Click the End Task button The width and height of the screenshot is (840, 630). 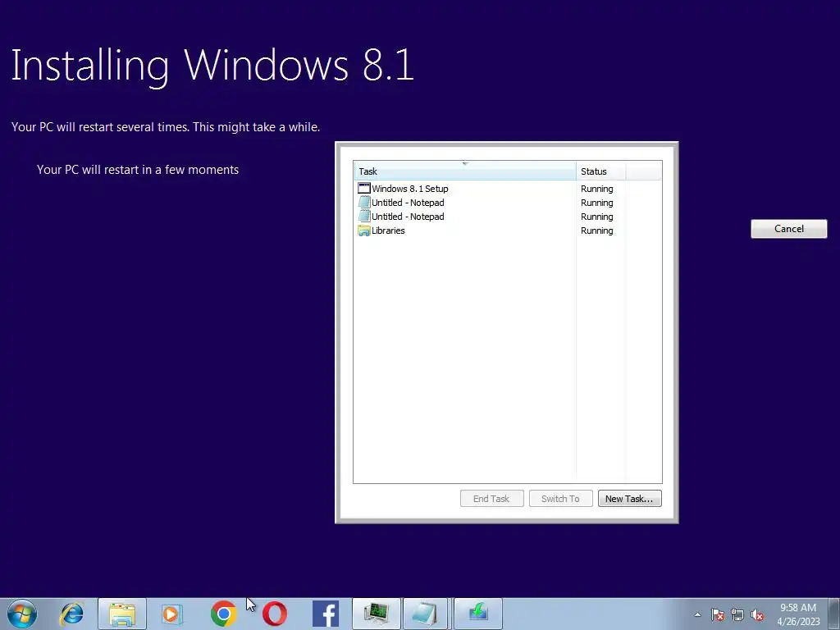pyautogui.click(x=491, y=498)
